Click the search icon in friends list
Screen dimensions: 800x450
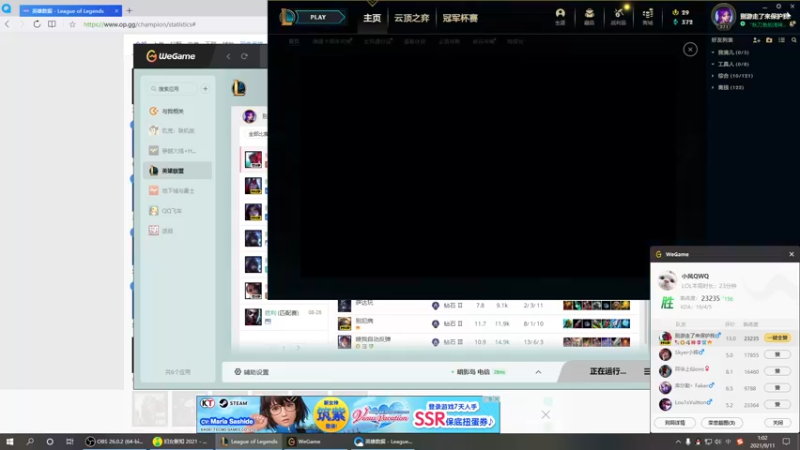[793, 40]
